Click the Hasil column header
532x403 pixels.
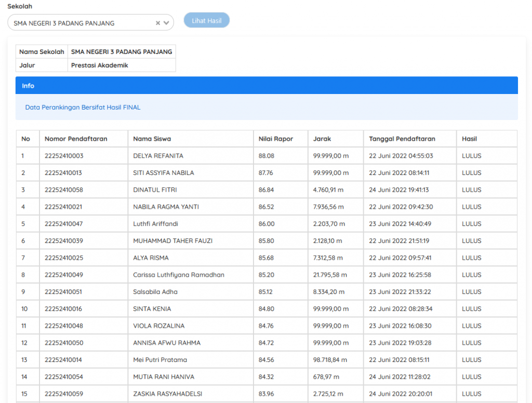pos(469,139)
